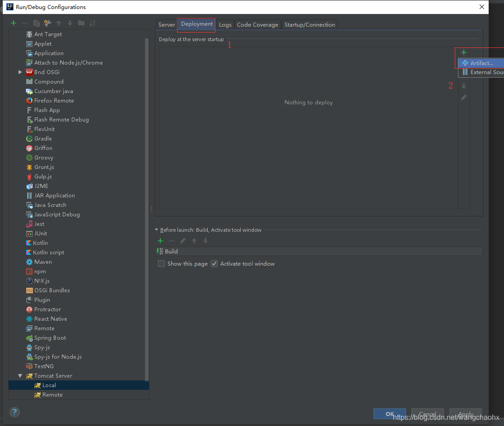Copy configuration icon in toolbar

pos(36,23)
